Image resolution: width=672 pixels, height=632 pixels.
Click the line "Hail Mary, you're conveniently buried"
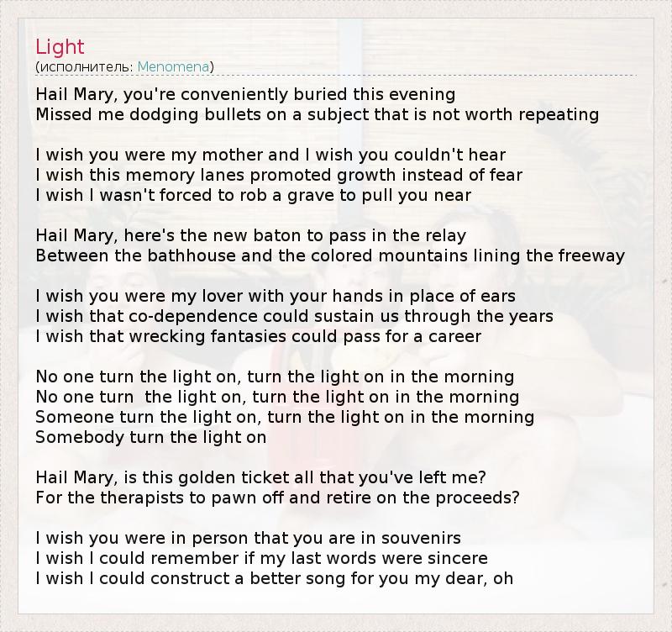point(245,94)
